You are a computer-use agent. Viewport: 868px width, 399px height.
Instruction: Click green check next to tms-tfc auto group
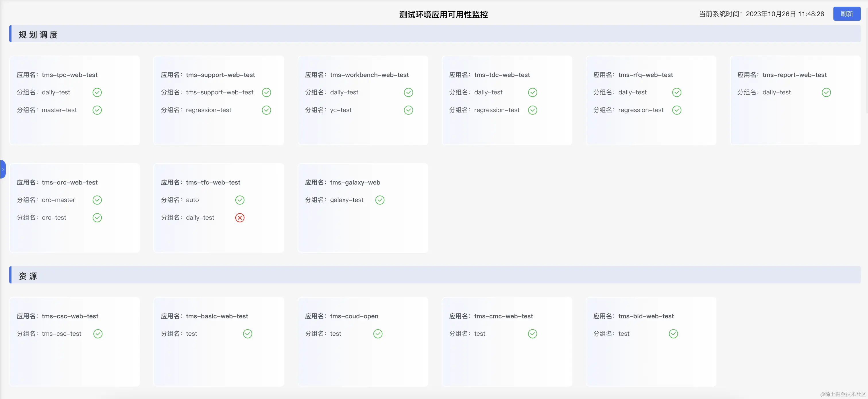coord(240,200)
